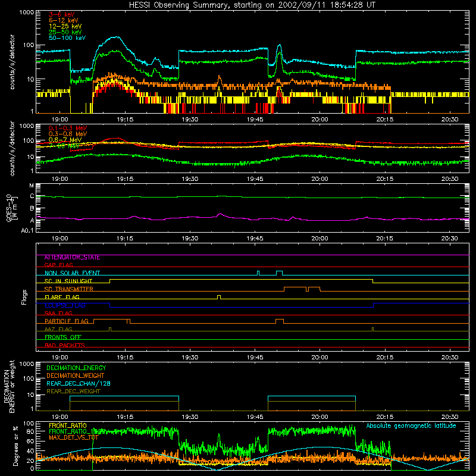Click the 19:45 tick under the Flags panel

[x=255, y=358]
